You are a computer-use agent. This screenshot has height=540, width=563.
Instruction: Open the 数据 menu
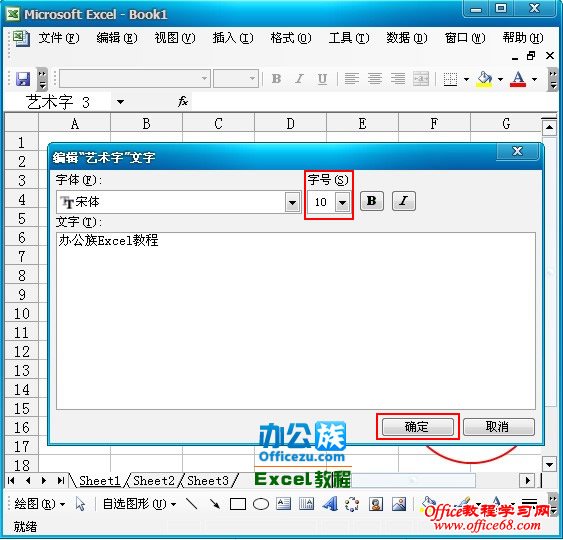click(x=407, y=38)
